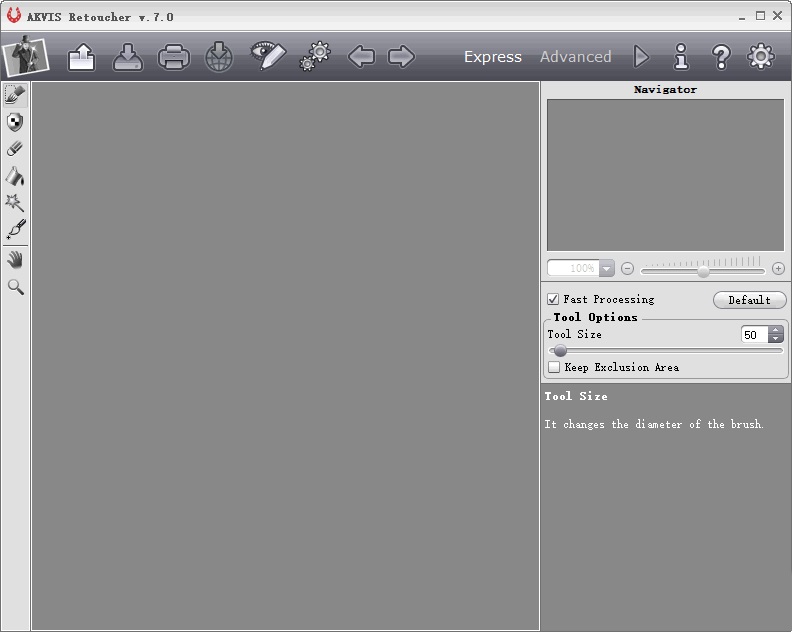Click the Default button
The image size is (792, 632).
pos(750,300)
